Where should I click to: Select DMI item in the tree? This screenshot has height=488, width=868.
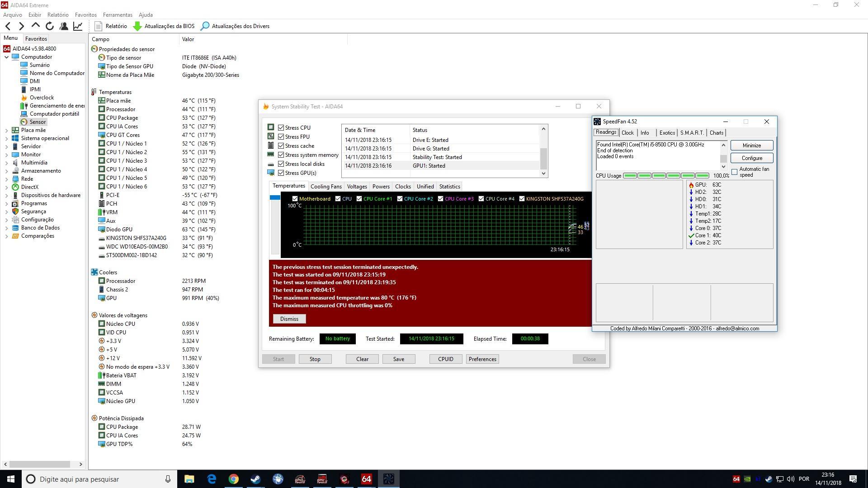tap(35, 81)
